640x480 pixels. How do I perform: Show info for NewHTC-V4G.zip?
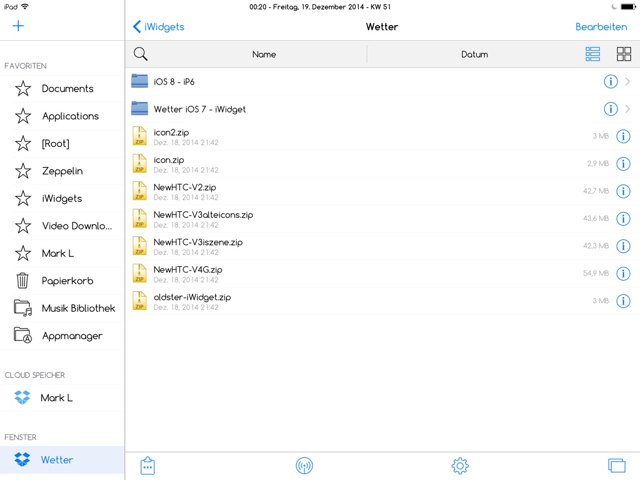click(622, 273)
